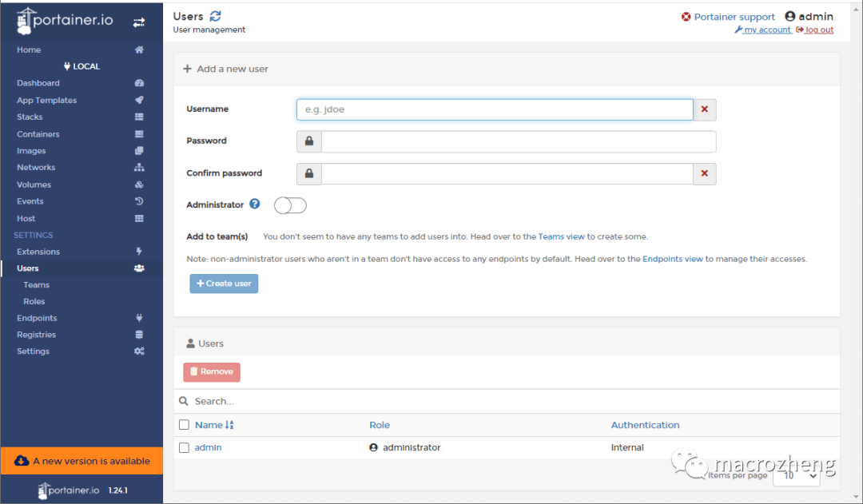The image size is (863, 504).
Task: Click the Registries database icon
Action: tap(139, 335)
